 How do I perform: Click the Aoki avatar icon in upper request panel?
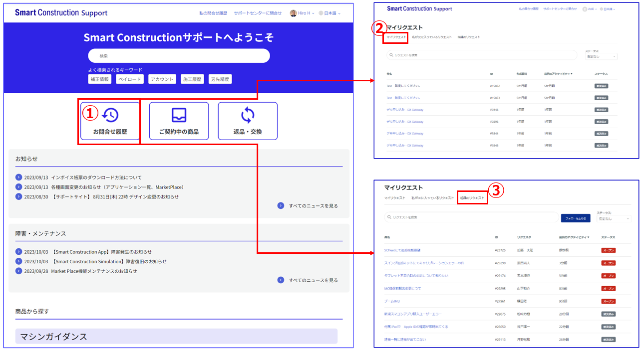coord(585,9)
